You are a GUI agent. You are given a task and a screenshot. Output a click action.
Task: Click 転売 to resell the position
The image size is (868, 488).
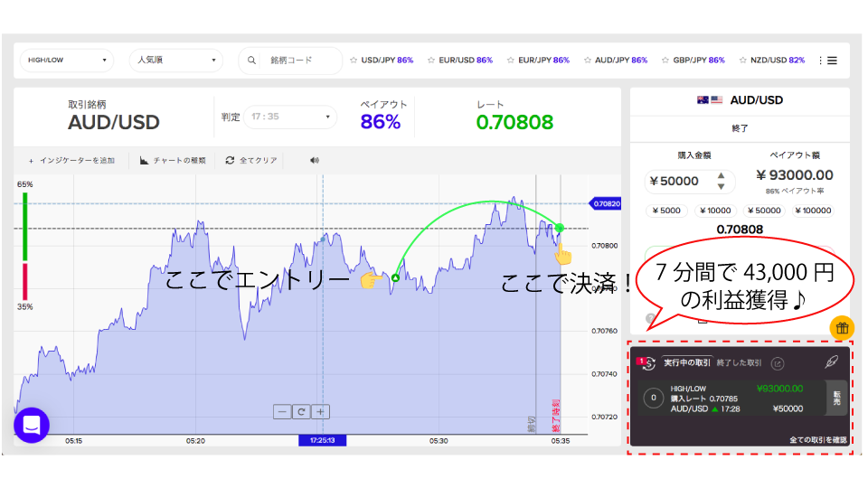[836, 398]
